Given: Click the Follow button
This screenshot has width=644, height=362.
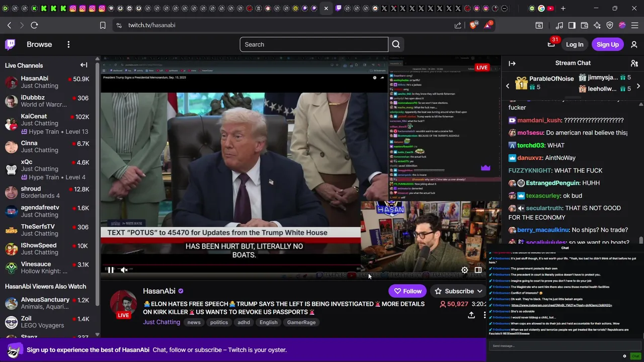Looking at the screenshot, I should 408,291.
